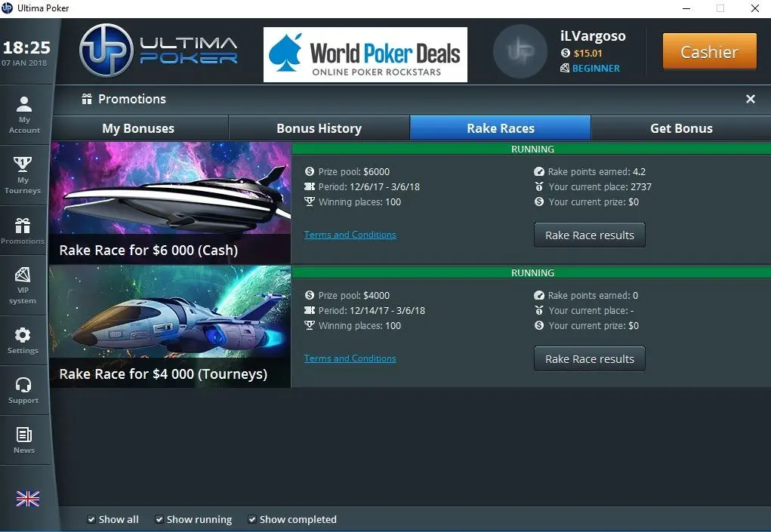
Task: Switch to the Bonus History tab
Action: [x=318, y=128]
